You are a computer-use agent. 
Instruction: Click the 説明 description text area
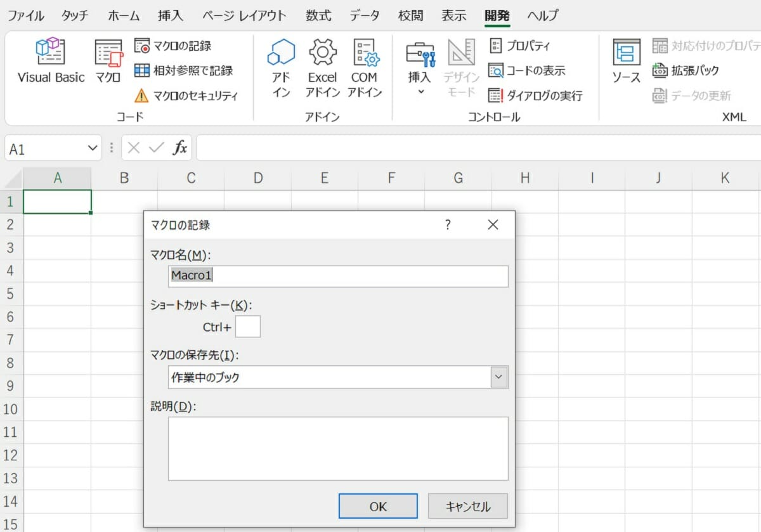tap(338, 448)
